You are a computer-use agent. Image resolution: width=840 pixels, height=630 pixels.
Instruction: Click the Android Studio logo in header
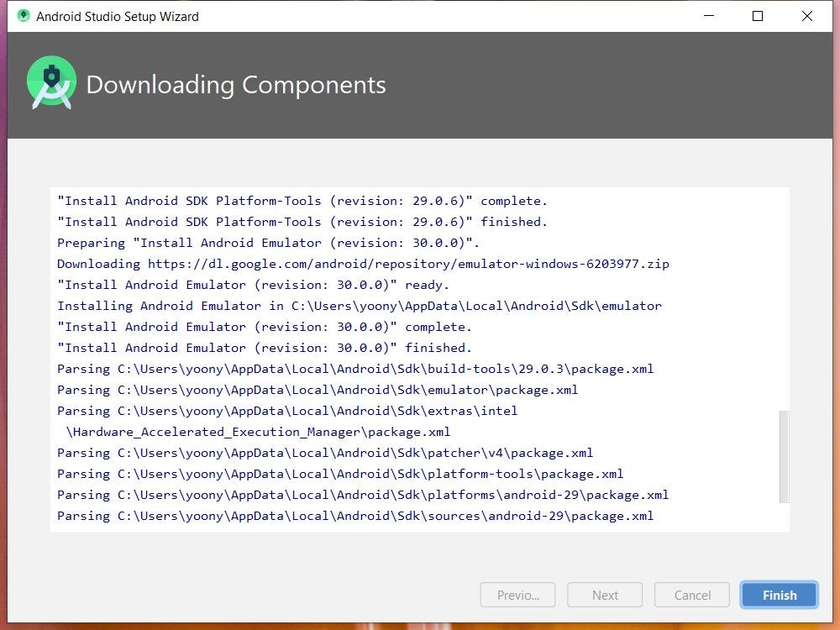[51, 82]
